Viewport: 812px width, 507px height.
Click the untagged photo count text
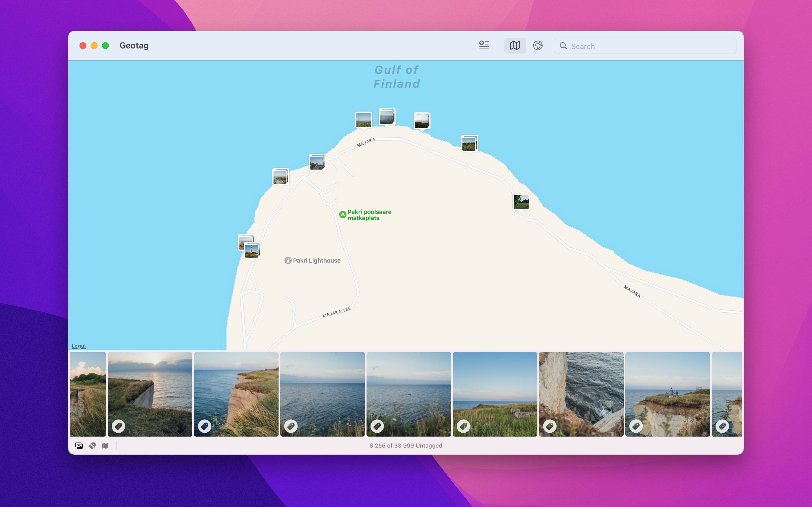406,446
